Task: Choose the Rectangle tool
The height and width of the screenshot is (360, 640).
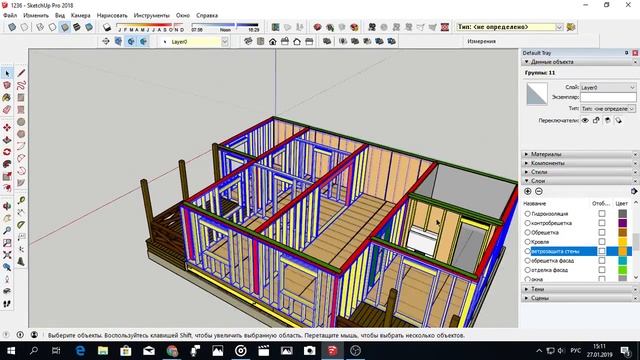Action: click(21, 98)
